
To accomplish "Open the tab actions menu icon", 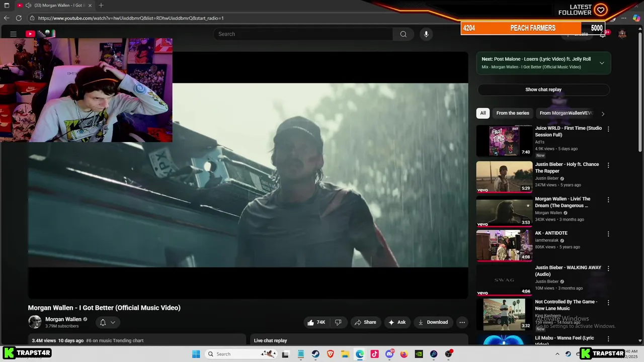I will click(x=7, y=6).
